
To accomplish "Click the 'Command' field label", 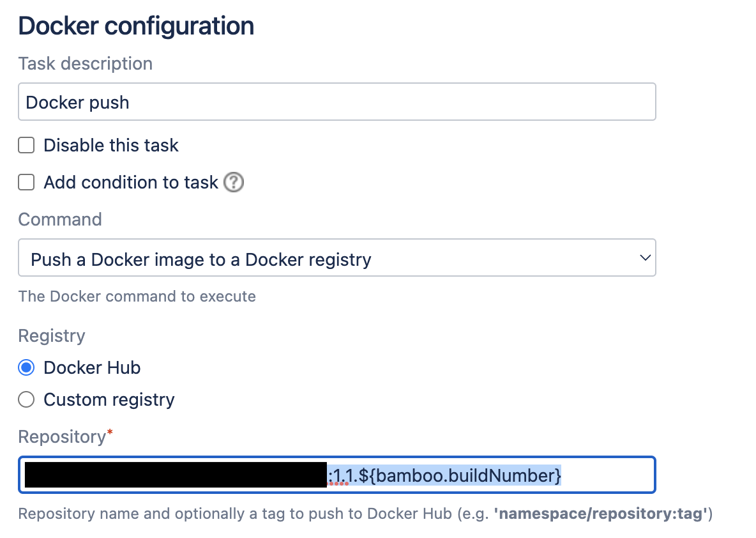I will coord(60,220).
